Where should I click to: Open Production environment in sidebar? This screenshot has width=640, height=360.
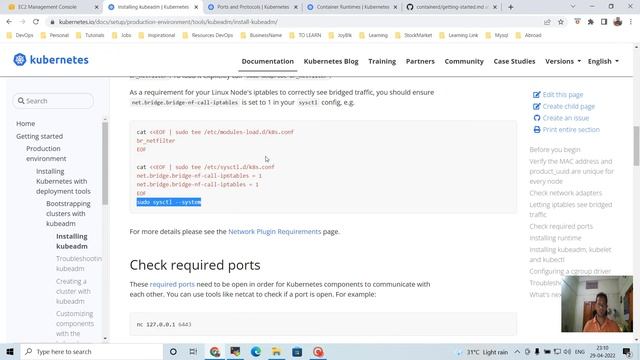click(x=46, y=153)
